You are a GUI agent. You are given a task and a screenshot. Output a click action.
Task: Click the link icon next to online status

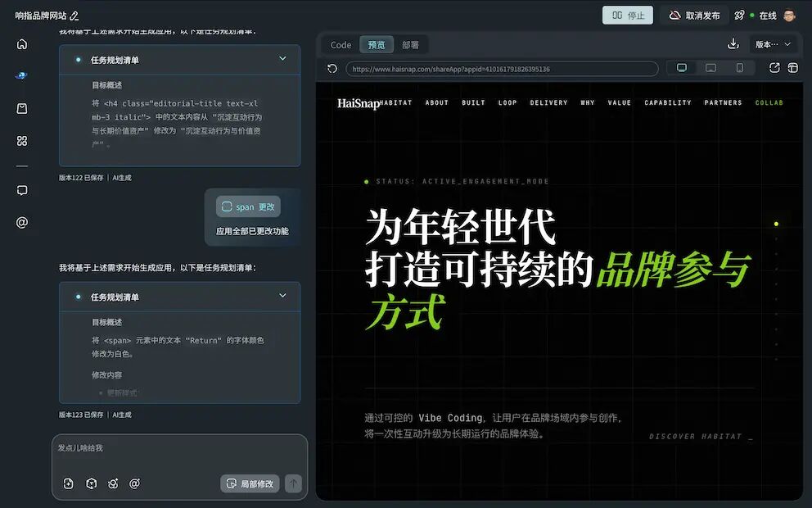click(739, 16)
